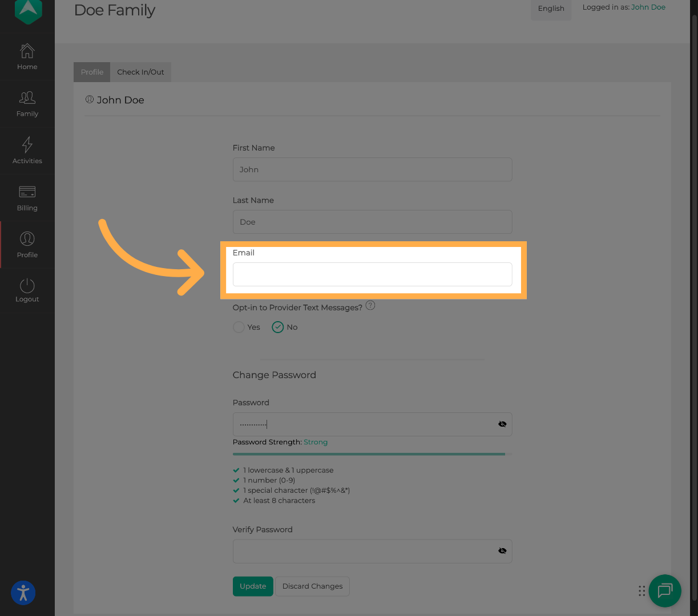Select the Activities sidebar icon
Screen dimensions: 698x616
(27, 151)
